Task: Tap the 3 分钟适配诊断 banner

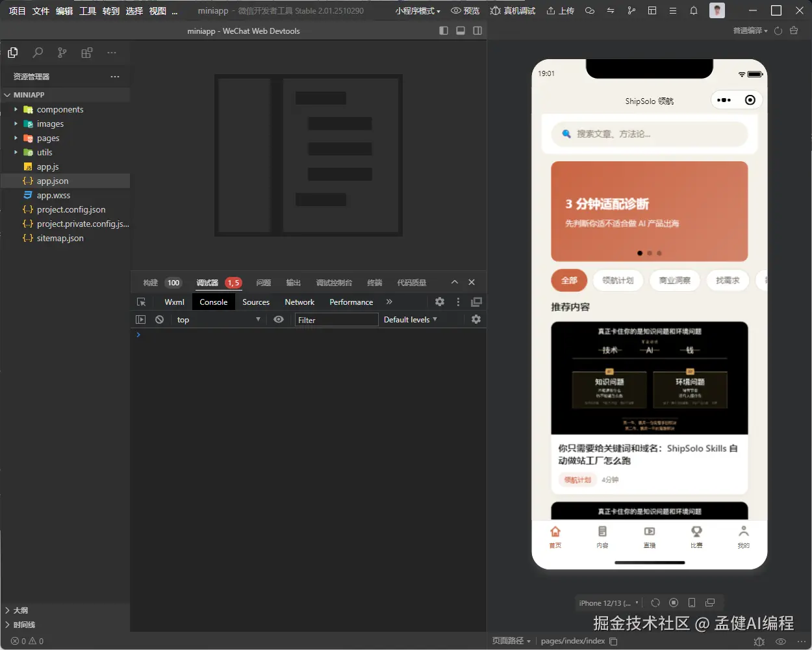Action: coord(650,211)
